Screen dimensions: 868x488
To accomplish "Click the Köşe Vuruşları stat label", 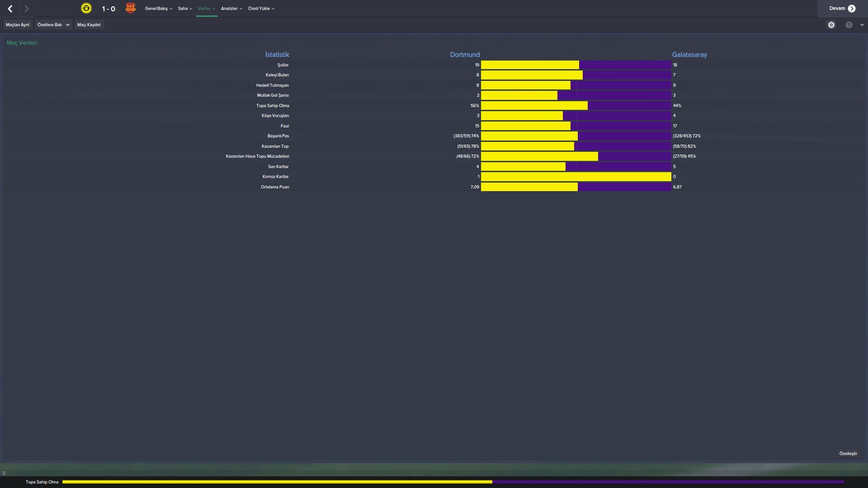I will coord(275,116).
